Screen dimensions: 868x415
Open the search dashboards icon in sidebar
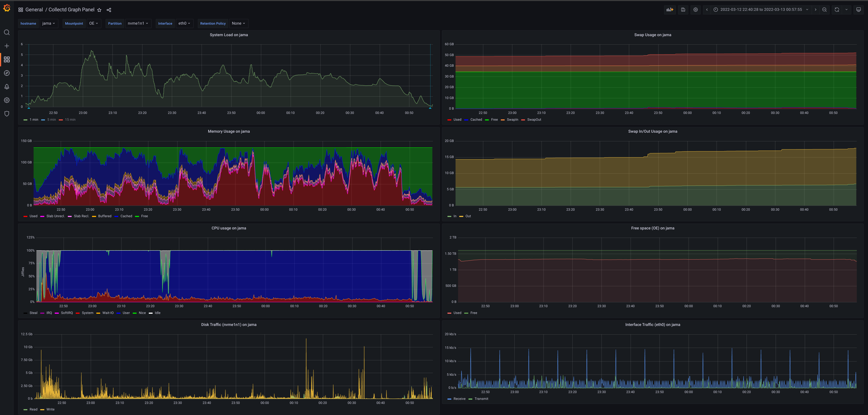[x=7, y=32]
